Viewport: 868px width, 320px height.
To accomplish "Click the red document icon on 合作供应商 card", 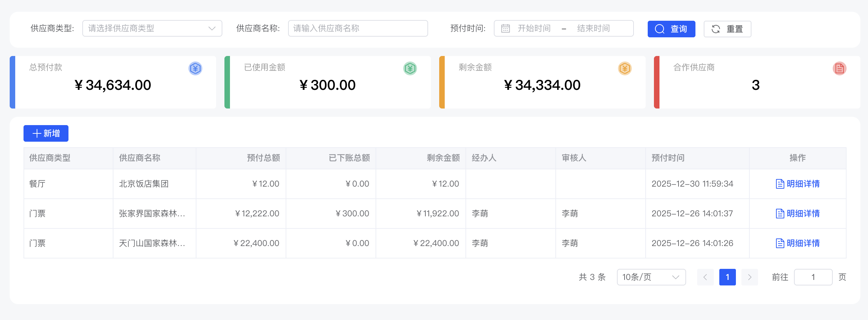I will (x=839, y=68).
